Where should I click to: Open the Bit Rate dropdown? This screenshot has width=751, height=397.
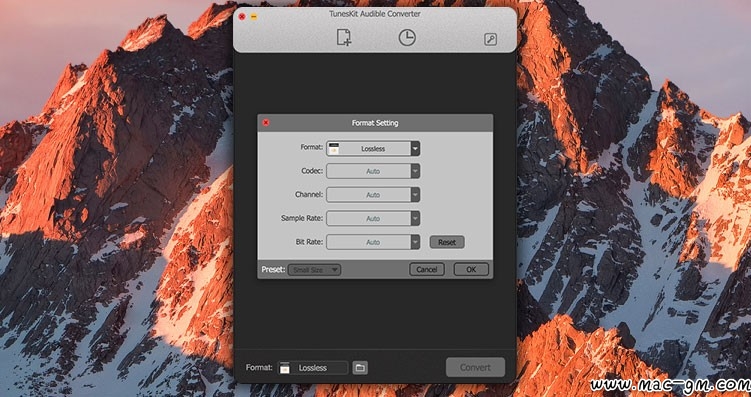(373, 242)
